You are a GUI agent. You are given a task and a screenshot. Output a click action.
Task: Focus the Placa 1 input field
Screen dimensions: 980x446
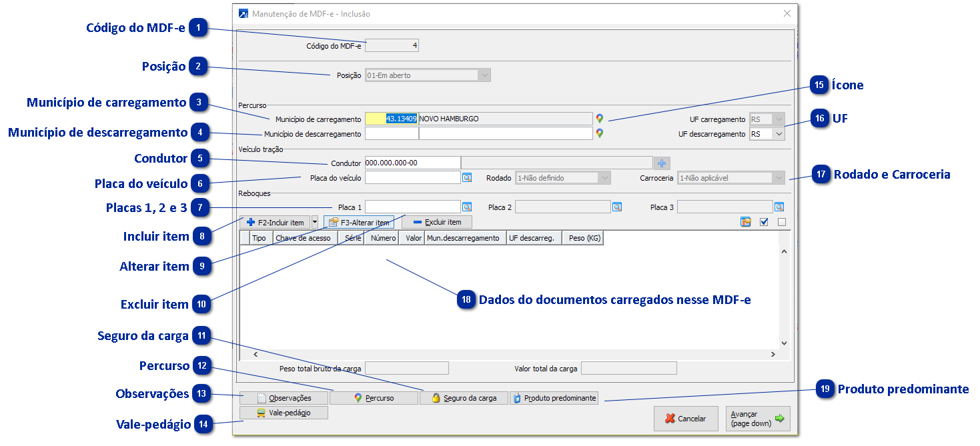point(413,207)
